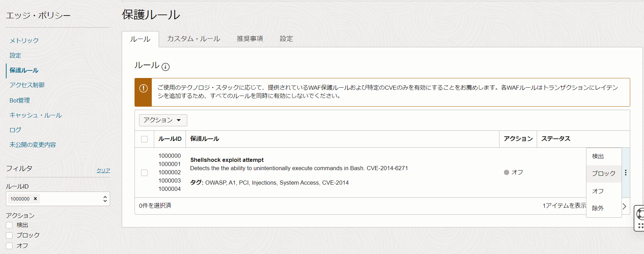Viewport: 644px width, 254px height.
Task: Click the info icon next to ルール heading
Action: pos(166,67)
